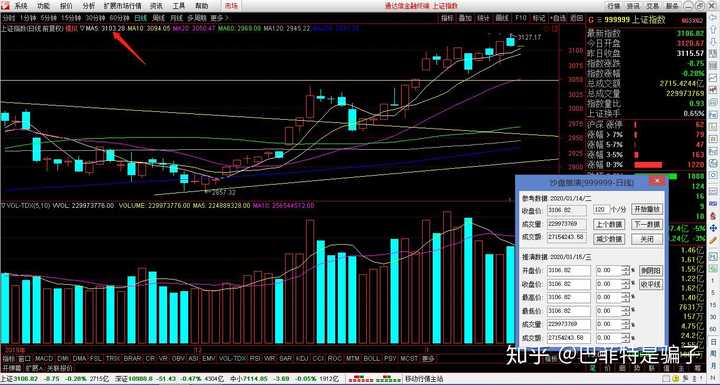720x385 pixels.
Task: Click the 开始重放 button in dialog
Action: click(647, 209)
